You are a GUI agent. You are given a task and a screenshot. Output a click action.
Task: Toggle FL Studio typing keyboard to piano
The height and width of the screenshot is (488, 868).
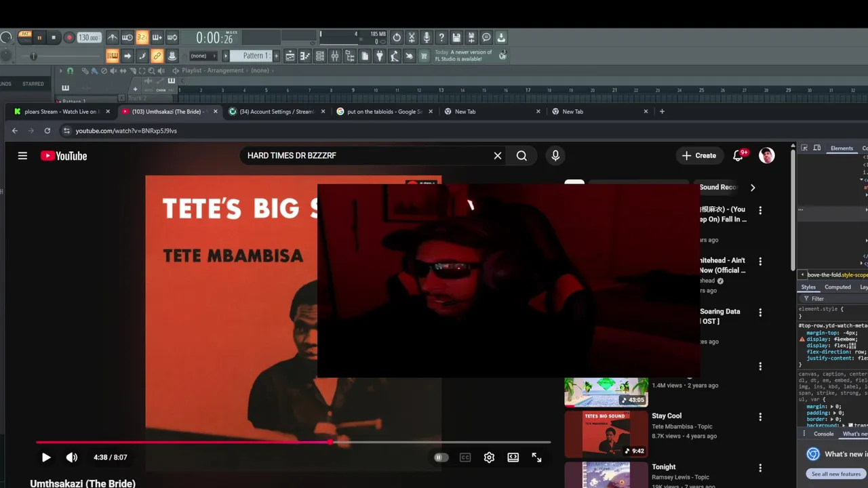point(113,56)
